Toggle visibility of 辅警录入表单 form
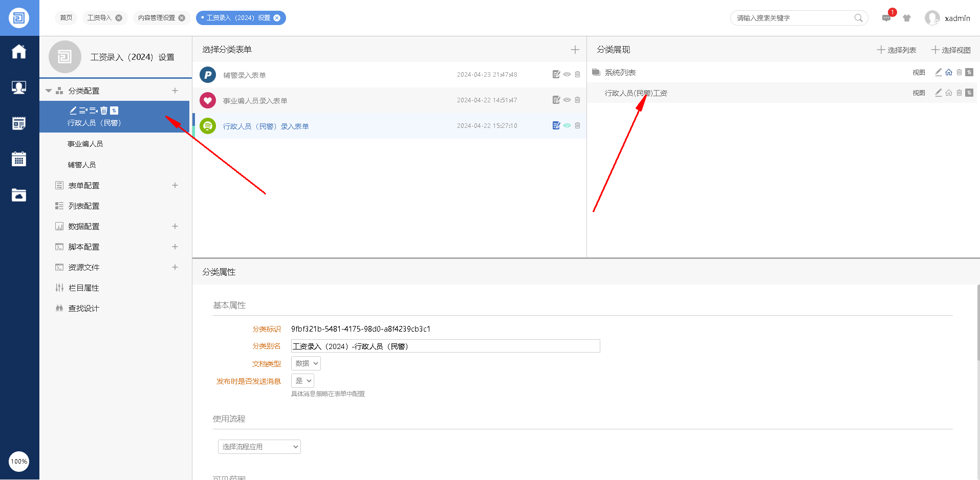 [x=567, y=75]
